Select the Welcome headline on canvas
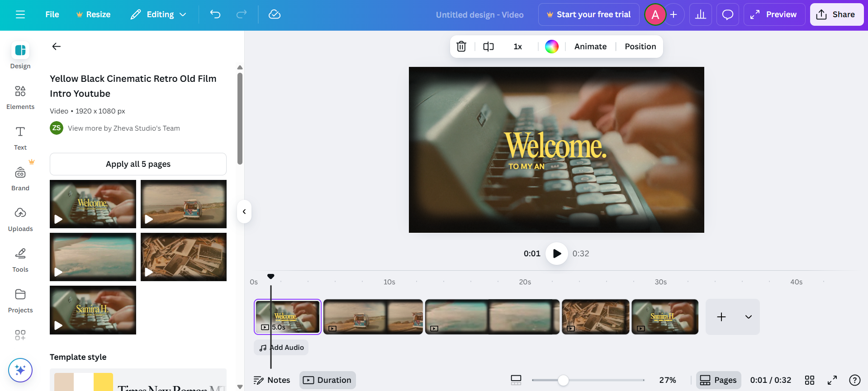 (555, 146)
